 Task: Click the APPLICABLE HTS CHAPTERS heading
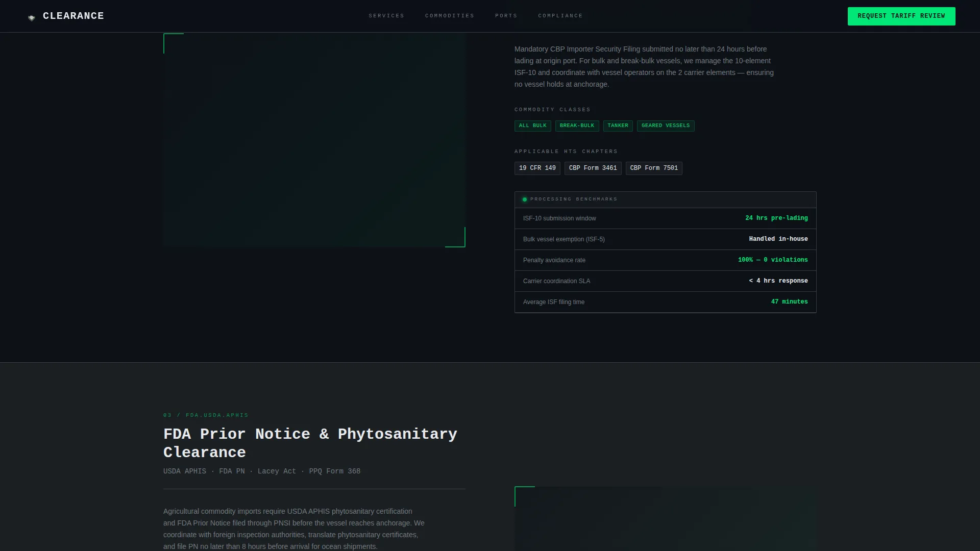(x=566, y=152)
